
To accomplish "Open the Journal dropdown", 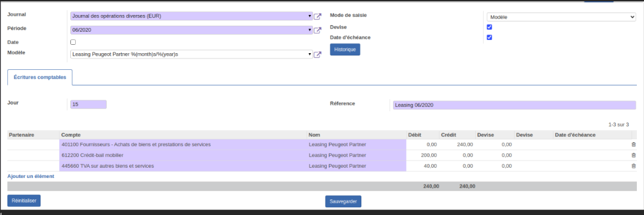I will 192,16.
